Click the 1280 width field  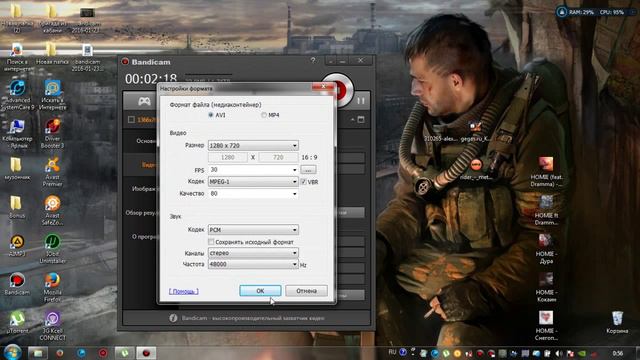click(x=228, y=157)
